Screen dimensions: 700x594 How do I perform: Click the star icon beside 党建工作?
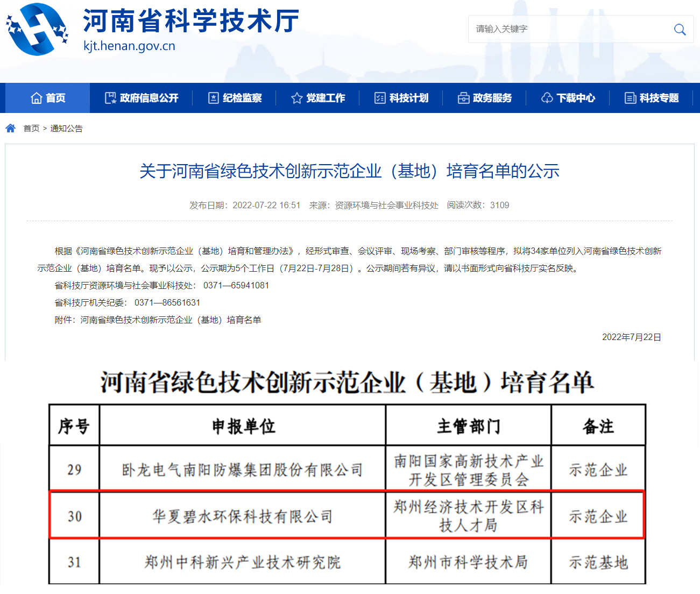(296, 98)
